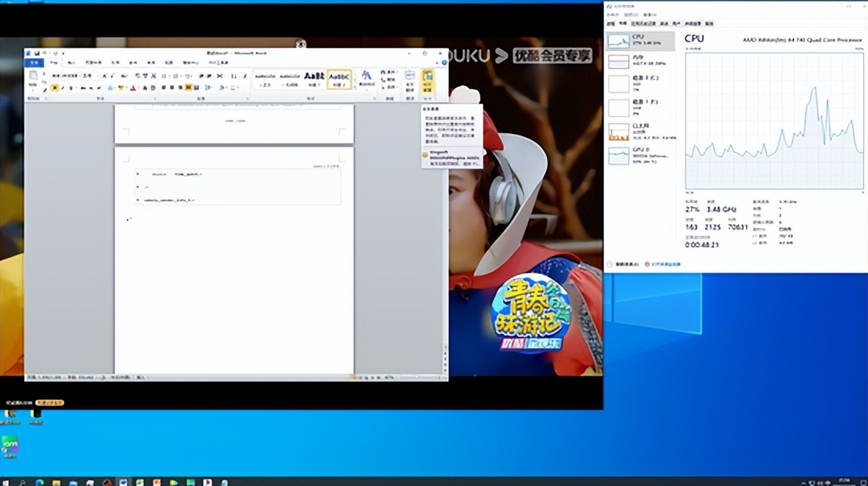868x486 pixels.
Task: Click the red font color icon
Action: 133,88
